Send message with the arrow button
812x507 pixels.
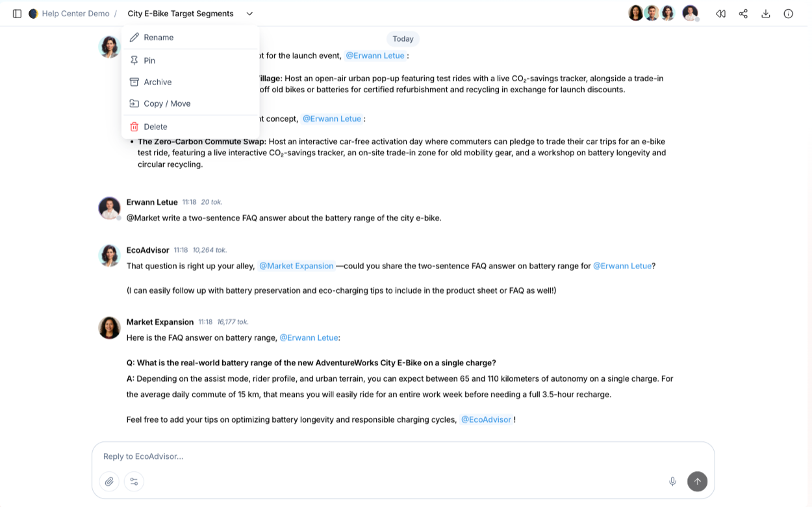tap(697, 482)
